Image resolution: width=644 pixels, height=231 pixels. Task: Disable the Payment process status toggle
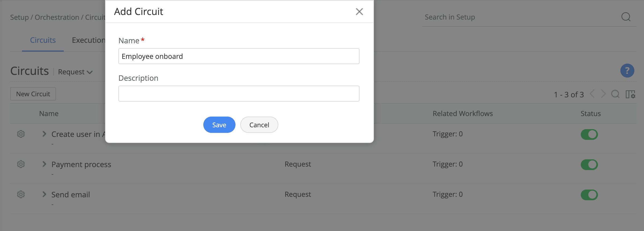coord(589,164)
